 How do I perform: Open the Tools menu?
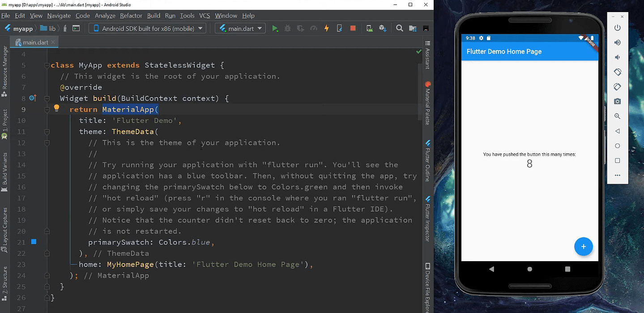click(x=187, y=15)
